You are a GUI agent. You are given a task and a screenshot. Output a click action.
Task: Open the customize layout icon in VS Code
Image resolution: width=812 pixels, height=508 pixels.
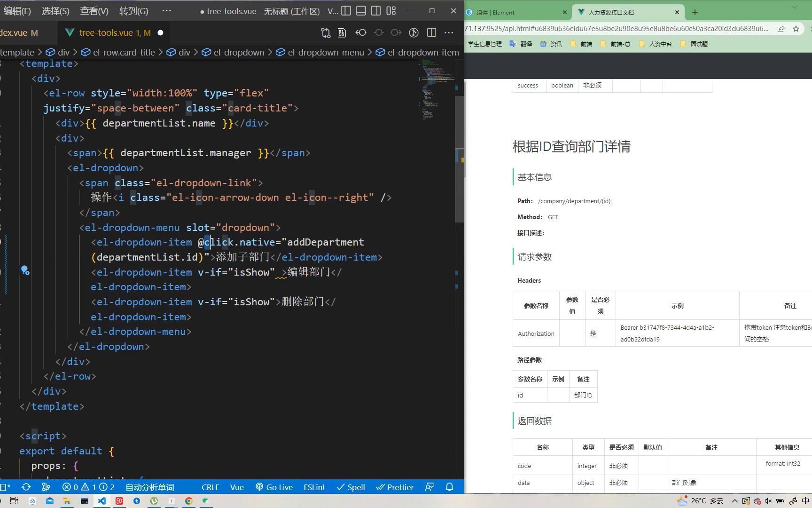click(x=391, y=11)
